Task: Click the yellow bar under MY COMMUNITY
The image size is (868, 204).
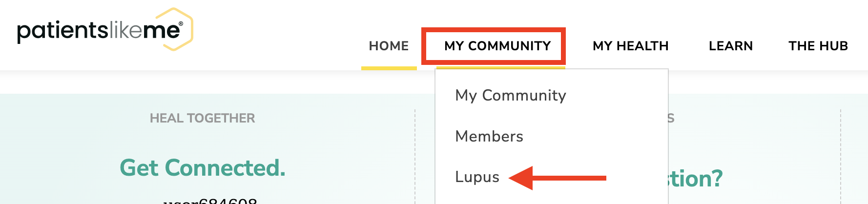Action: 500,68
